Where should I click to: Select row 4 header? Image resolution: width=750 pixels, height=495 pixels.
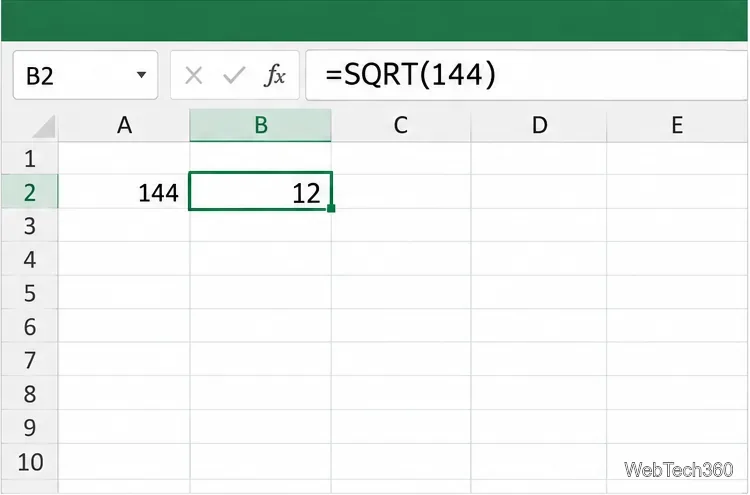(x=30, y=259)
